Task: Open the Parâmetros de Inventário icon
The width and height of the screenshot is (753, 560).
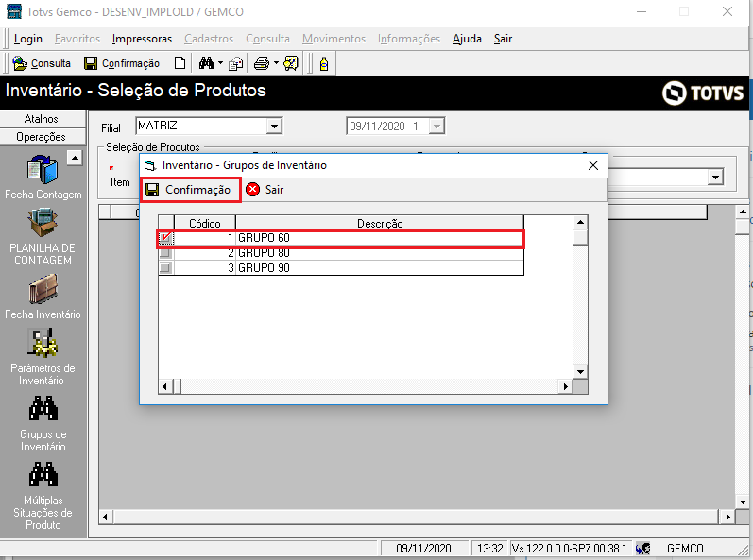Action: [x=43, y=343]
